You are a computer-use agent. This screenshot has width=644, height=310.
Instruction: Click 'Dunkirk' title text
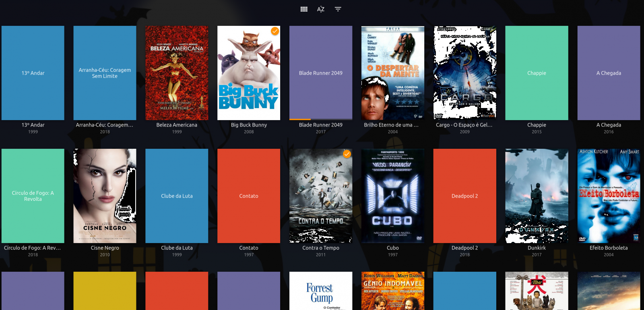point(537,248)
